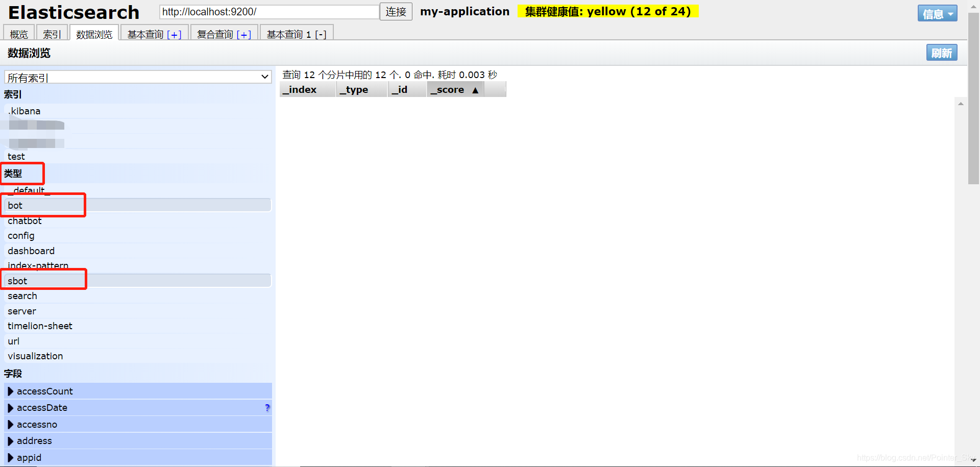Select the config type
980x467 pixels.
click(x=138, y=235)
